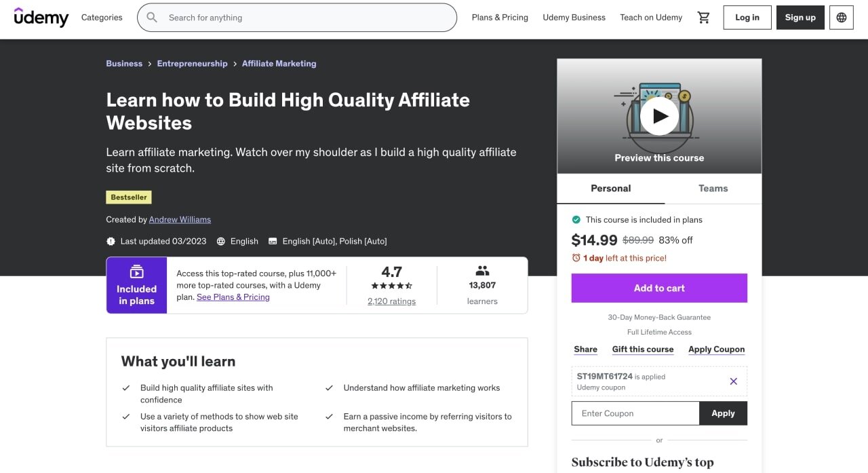
Task: Go to the Affiliate Marketing breadcrumb
Action: coord(279,64)
